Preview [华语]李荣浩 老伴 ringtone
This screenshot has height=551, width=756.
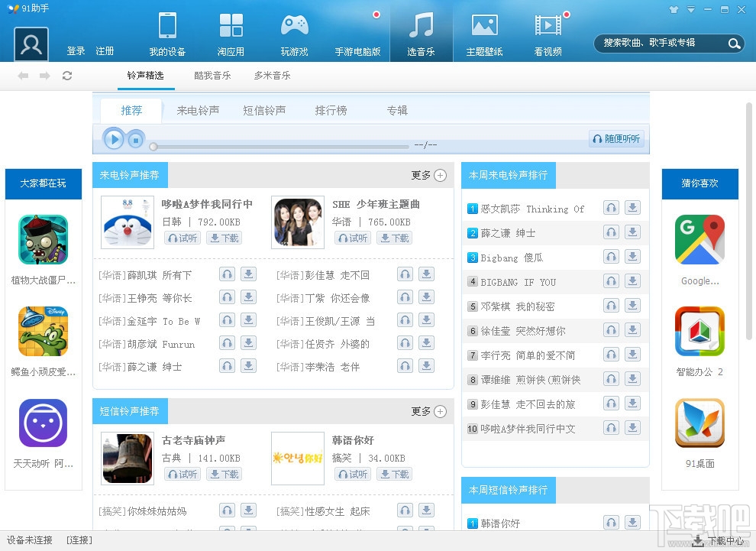pos(405,366)
